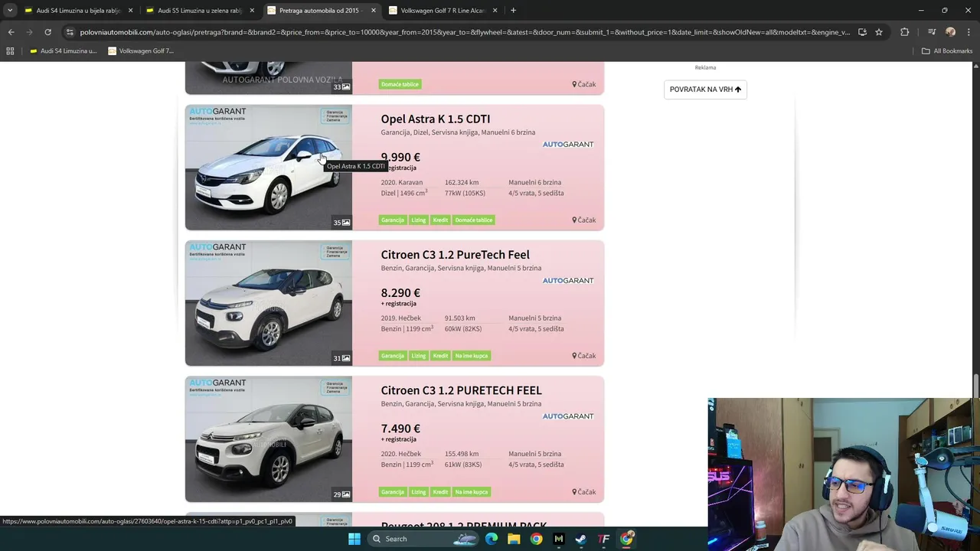Screen dimensions: 980x551
Task: Click the POVRATAK NA VRH button
Action: (x=705, y=90)
